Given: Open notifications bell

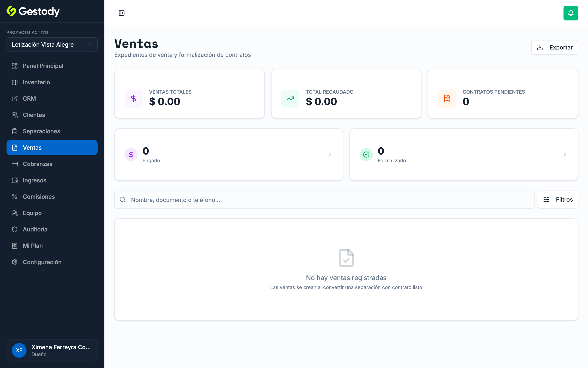Looking at the screenshot, I should (570, 13).
